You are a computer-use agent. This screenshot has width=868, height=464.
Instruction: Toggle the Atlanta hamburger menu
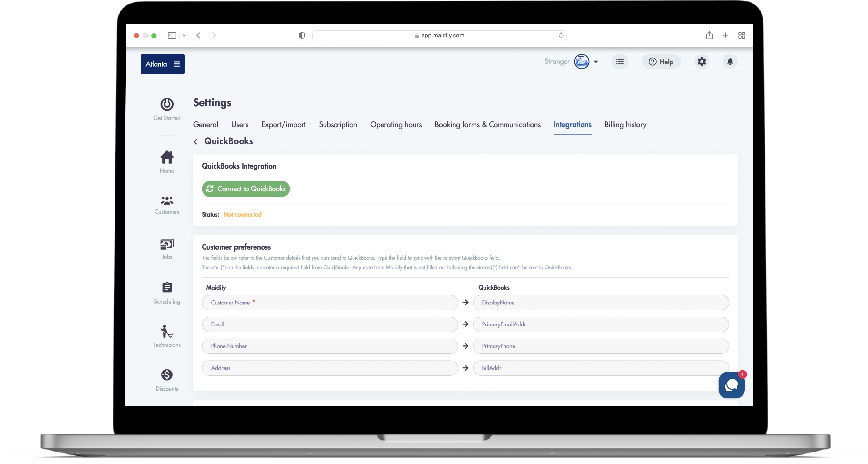click(176, 64)
